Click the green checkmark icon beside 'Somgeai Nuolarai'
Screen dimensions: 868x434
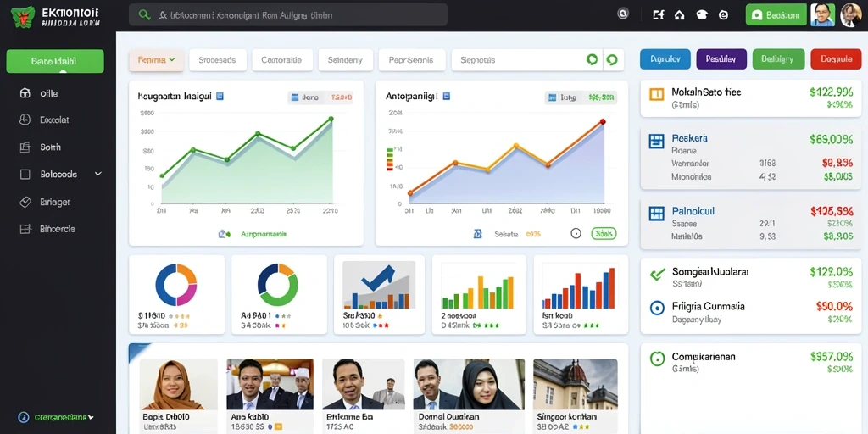point(657,274)
